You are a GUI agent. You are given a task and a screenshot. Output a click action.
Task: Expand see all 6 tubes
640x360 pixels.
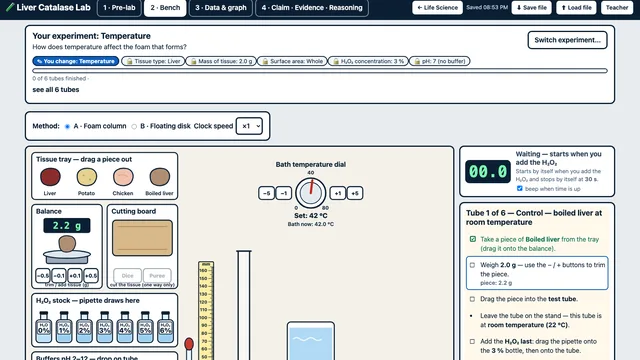click(56, 89)
